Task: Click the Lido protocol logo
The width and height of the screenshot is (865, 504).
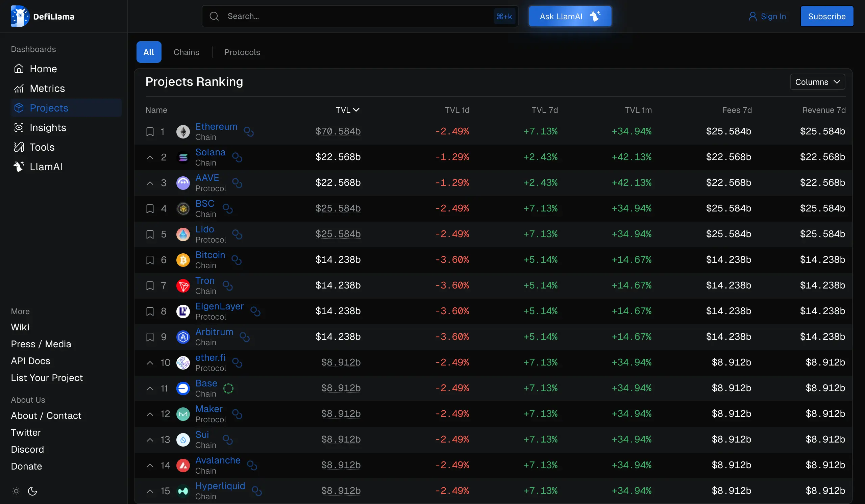Action: (x=183, y=234)
